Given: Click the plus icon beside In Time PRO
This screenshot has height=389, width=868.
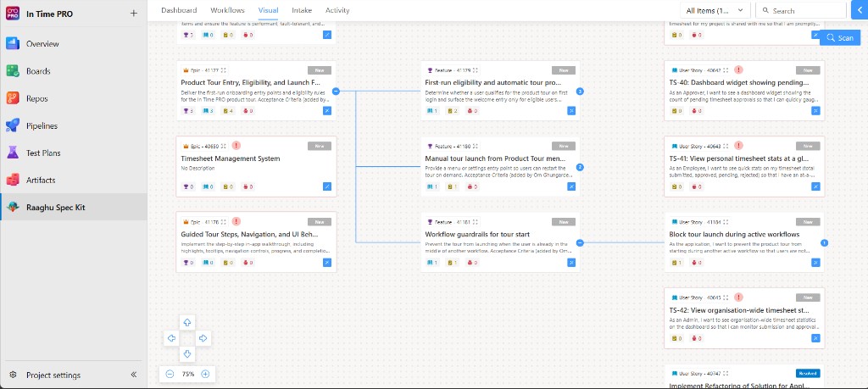Looking at the screenshot, I should point(133,14).
